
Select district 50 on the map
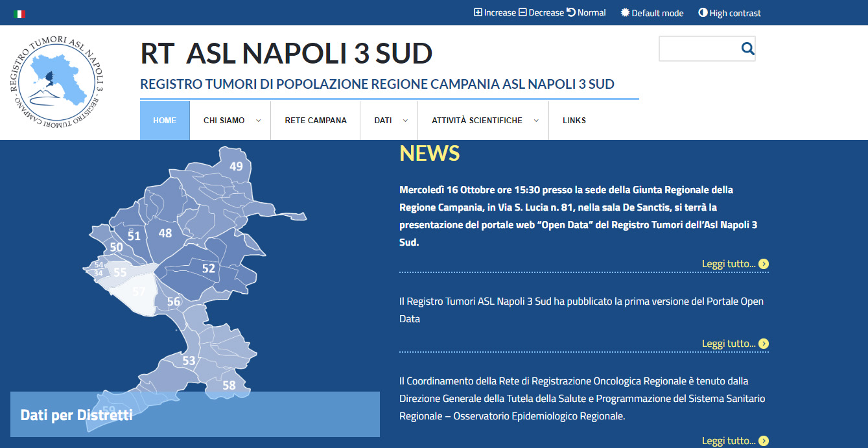click(116, 247)
